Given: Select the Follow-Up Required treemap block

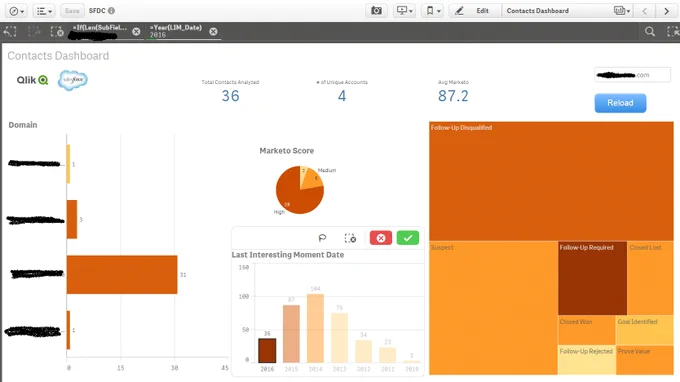Looking at the screenshot, I should (x=592, y=278).
